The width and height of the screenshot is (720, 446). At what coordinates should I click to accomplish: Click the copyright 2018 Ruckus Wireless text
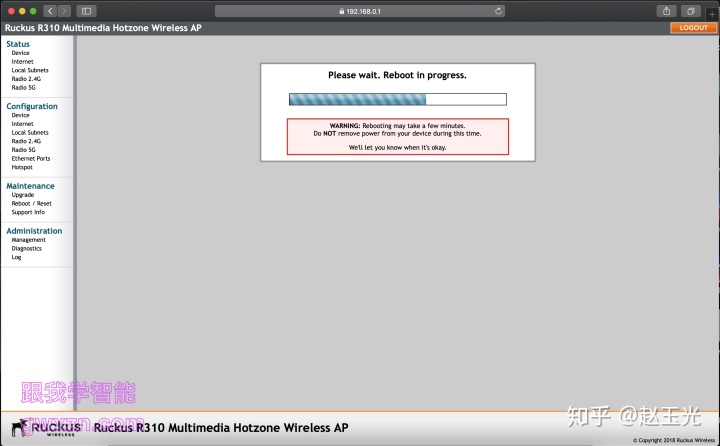coord(674,440)
